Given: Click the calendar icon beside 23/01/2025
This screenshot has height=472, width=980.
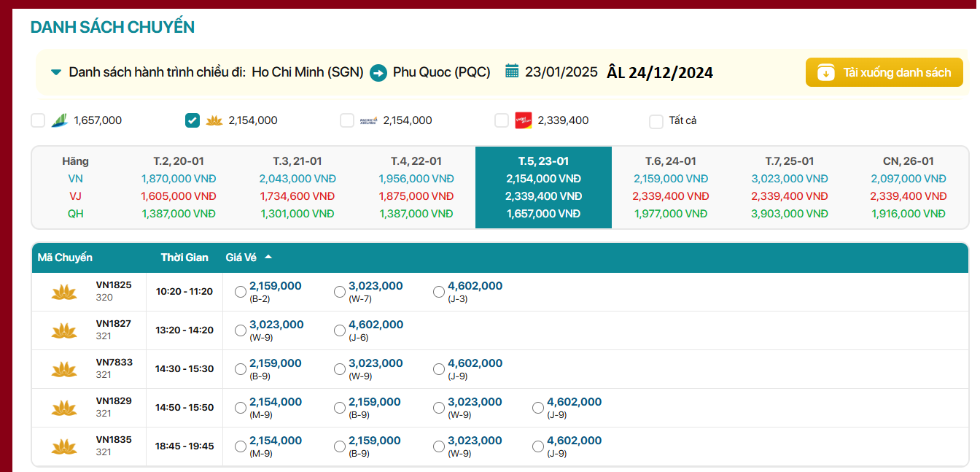Looking at the screenshot, I should point(512,71).
